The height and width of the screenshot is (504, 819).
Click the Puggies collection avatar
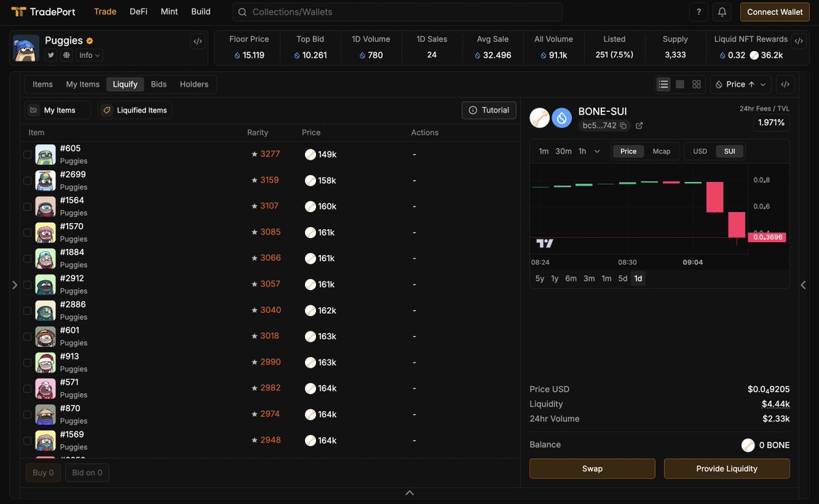[26, 48]
